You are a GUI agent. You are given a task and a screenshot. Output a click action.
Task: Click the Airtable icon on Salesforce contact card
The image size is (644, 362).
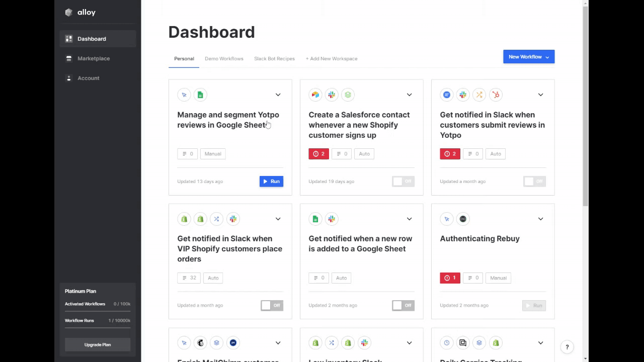(x=315, y=95)
